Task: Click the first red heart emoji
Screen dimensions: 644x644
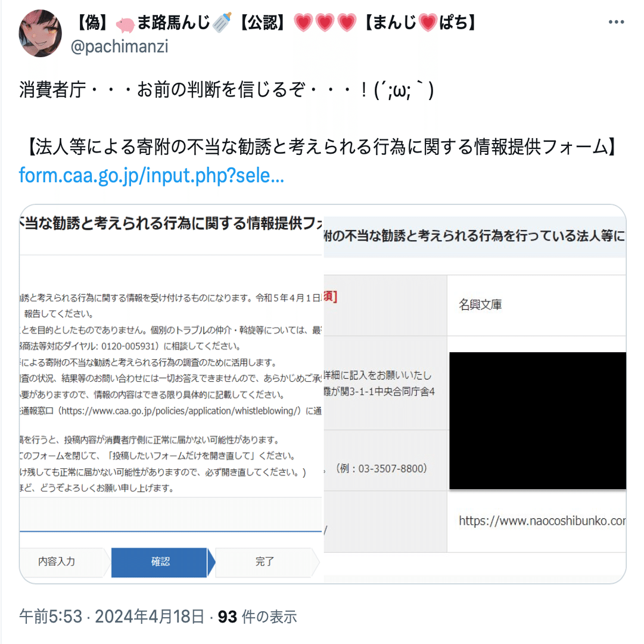Action: pos(303,23)
